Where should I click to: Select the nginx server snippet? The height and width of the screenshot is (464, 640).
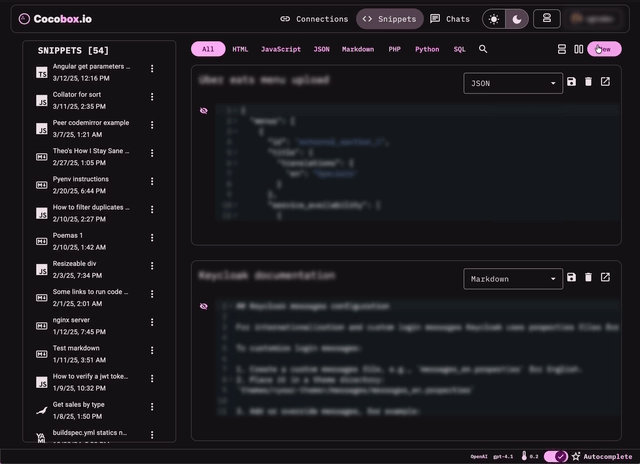tap(91, 326)
